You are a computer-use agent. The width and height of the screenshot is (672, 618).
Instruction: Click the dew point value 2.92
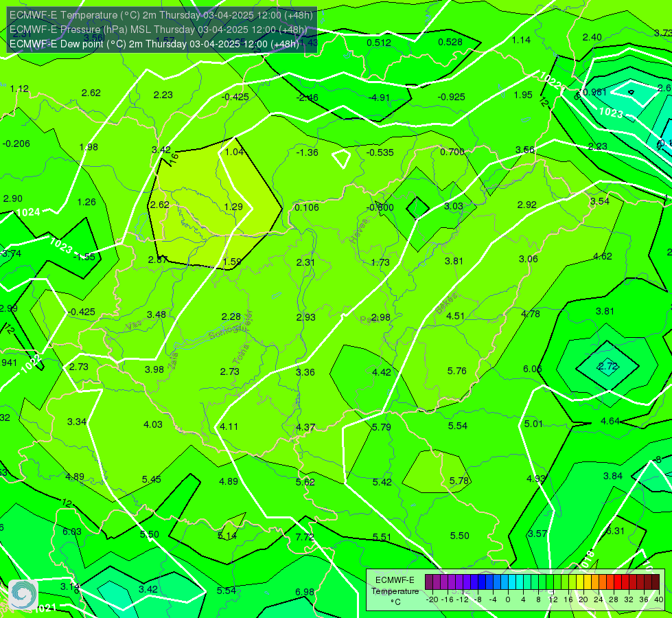coord(526,205)
